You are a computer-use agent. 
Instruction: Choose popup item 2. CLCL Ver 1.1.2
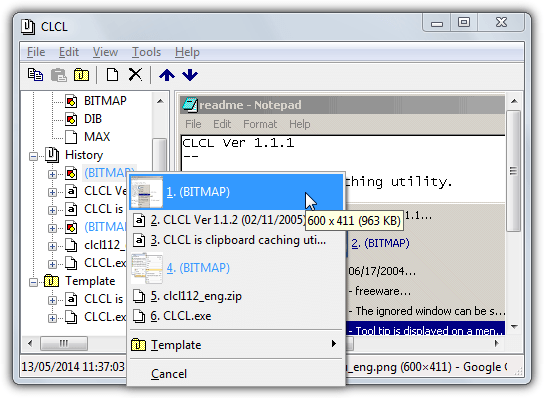[x=236, y=220]
